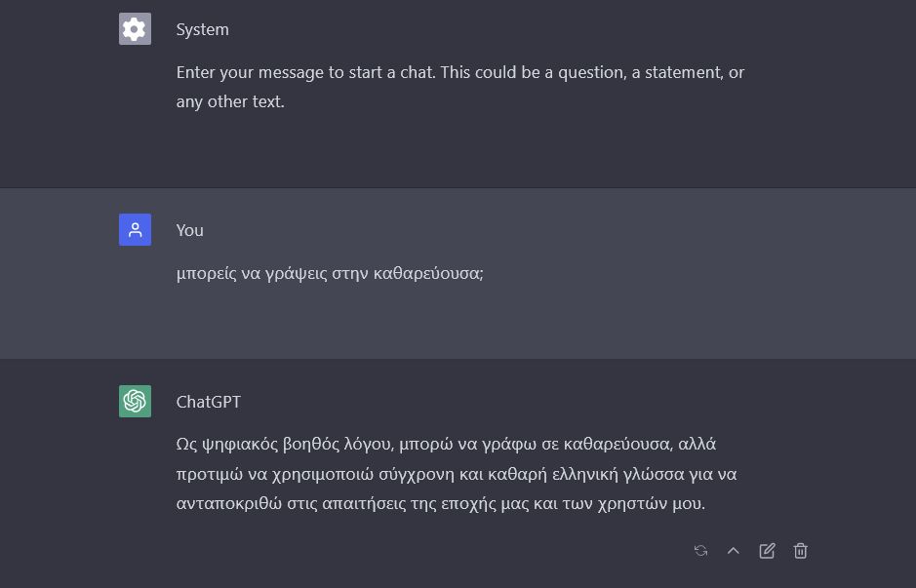Click the regenerate response refresh icon
Screen dimensions: 916x588
(700, 551)
